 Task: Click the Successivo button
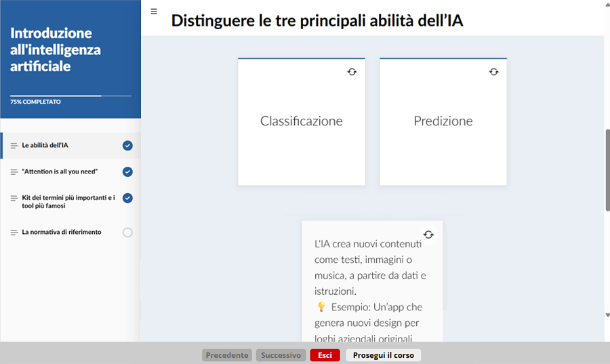[x=281, y=355]
